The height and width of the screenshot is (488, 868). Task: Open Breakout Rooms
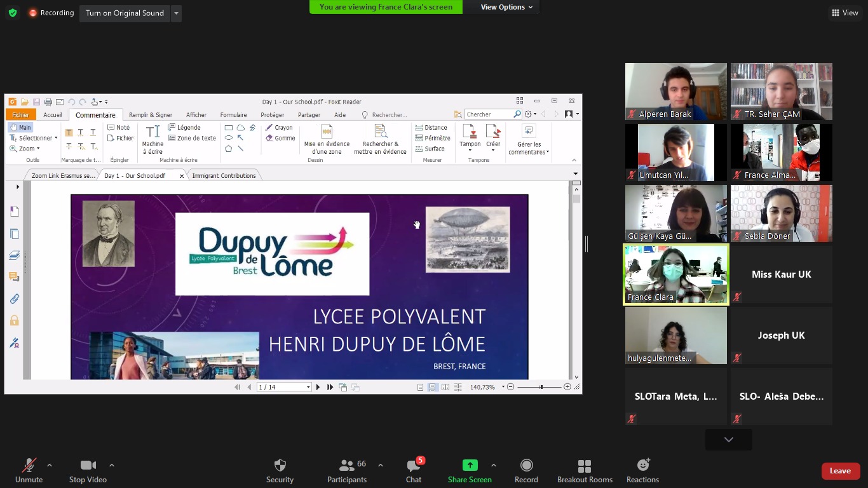point(585,471)
